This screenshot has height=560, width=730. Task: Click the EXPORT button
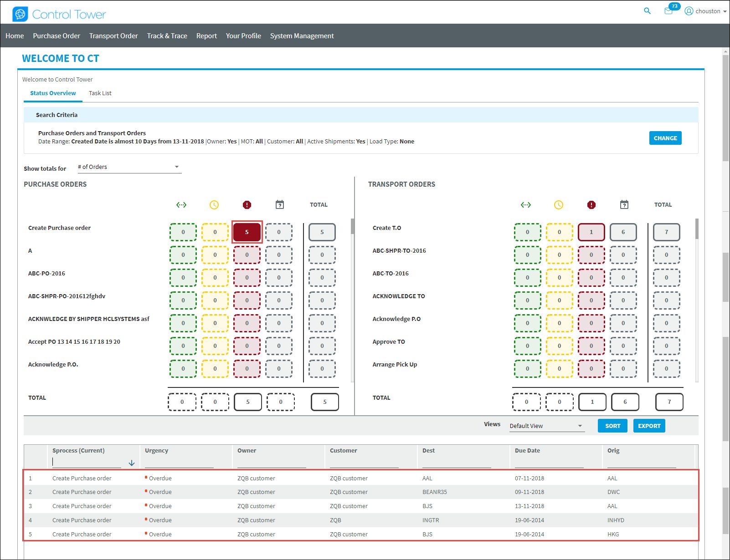tap(649, 426)
